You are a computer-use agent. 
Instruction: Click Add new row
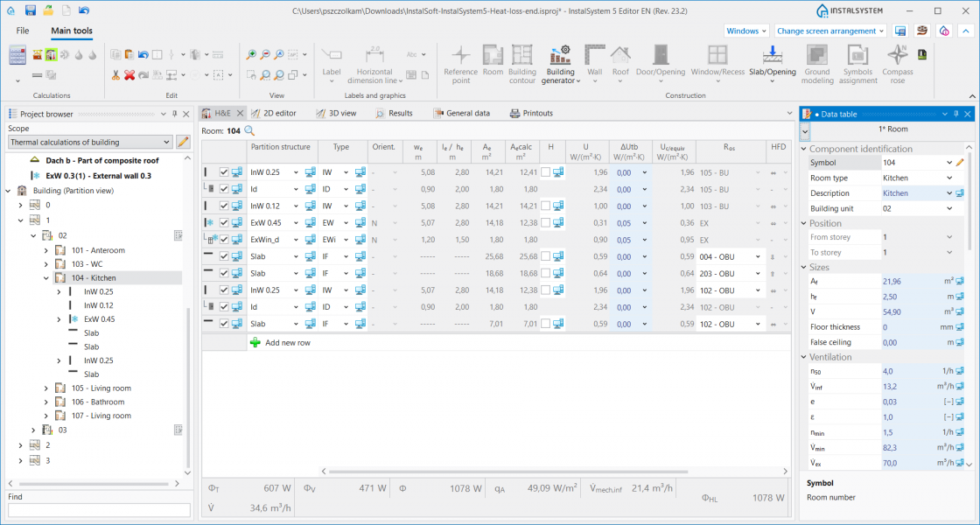pyautogui.click(x=287, y=343)
